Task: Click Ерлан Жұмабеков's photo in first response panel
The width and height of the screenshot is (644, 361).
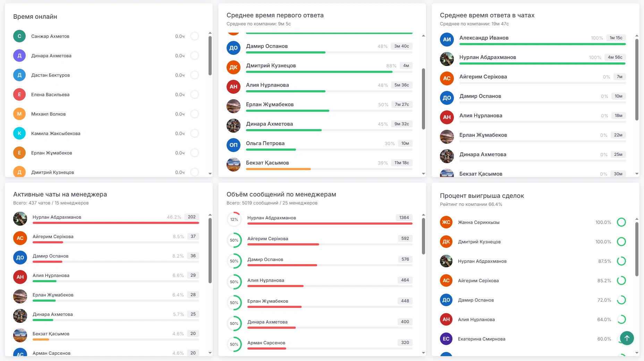Action: coord(234,106)
